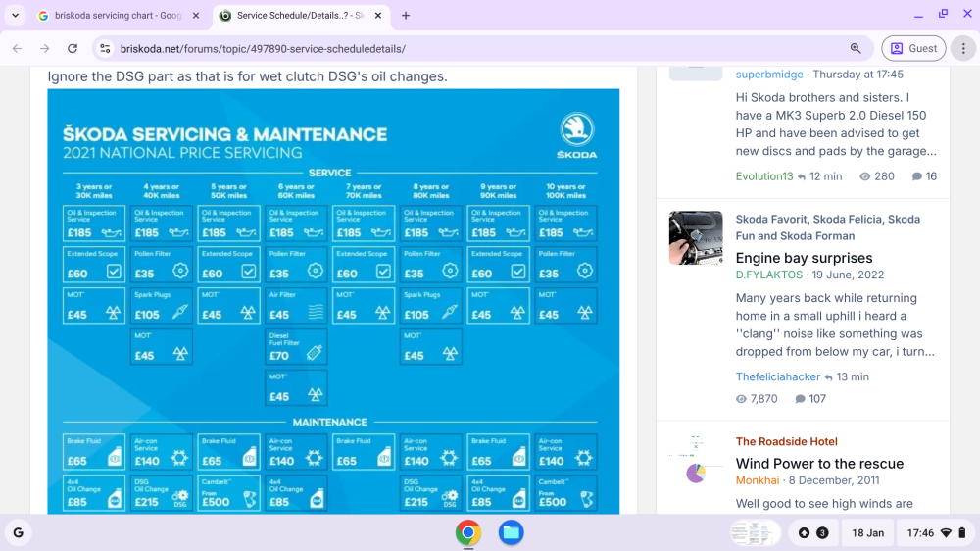Click the 16 replies comment icon
980x551 pixels.
pyautogui.click(x=916, y=176)
